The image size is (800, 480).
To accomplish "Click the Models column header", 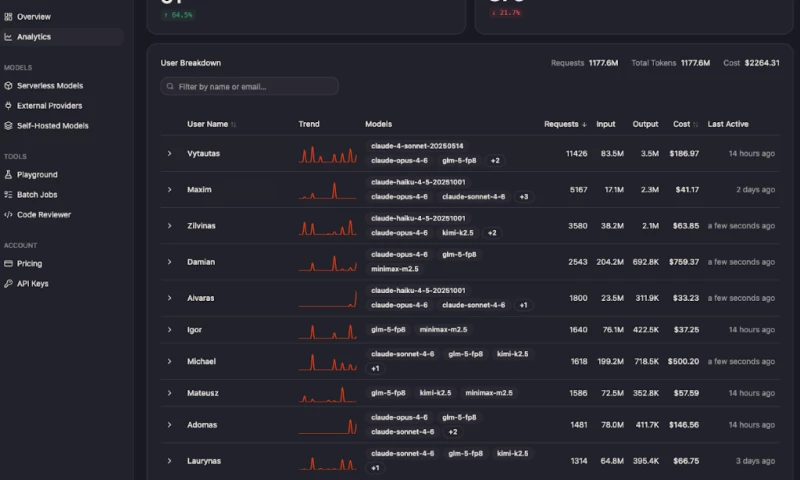I will click(379, 124).
